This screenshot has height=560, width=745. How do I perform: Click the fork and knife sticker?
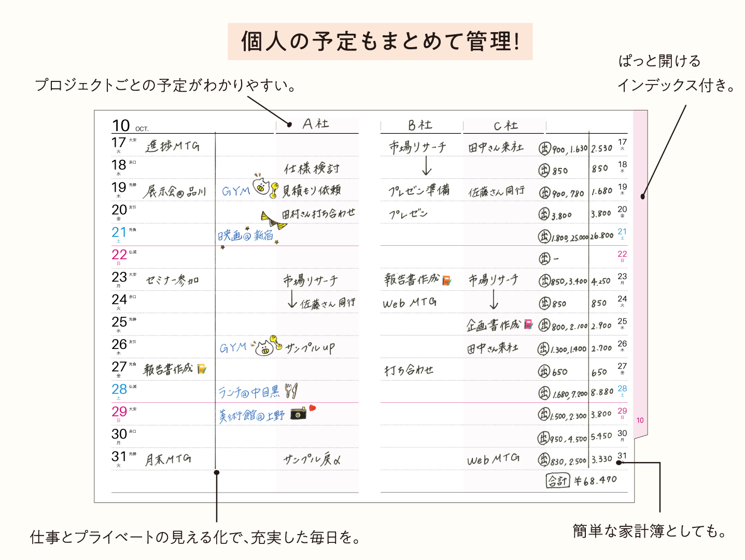291,390
